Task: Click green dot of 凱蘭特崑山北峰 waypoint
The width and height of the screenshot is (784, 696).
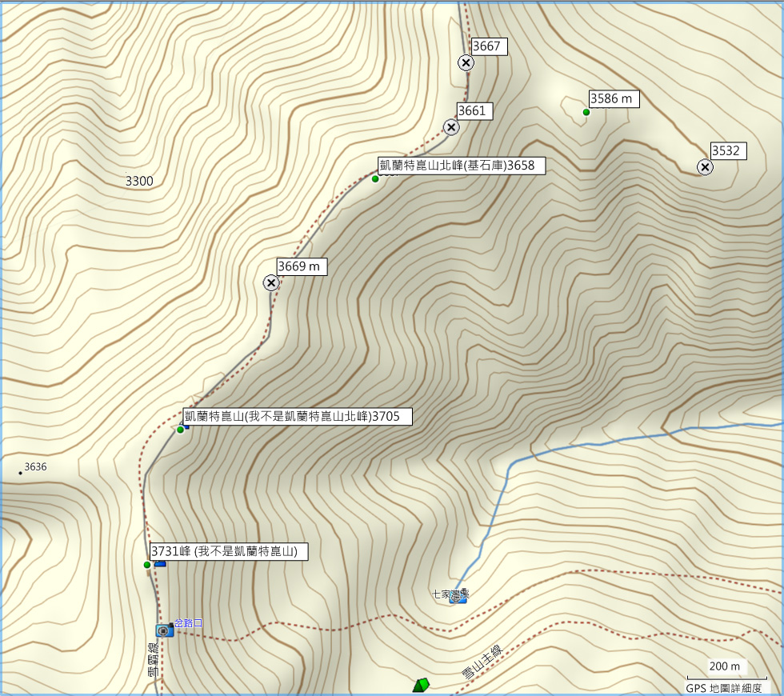Action: coord(375,178)
